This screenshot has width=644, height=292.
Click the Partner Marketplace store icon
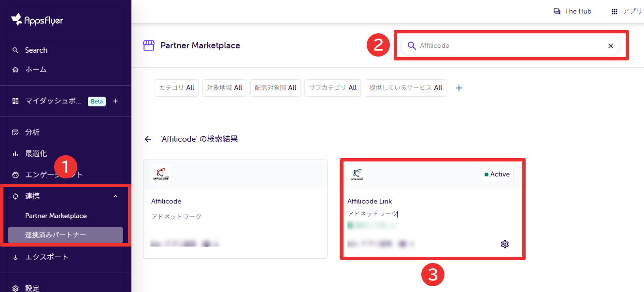click(x=149, y=45)
